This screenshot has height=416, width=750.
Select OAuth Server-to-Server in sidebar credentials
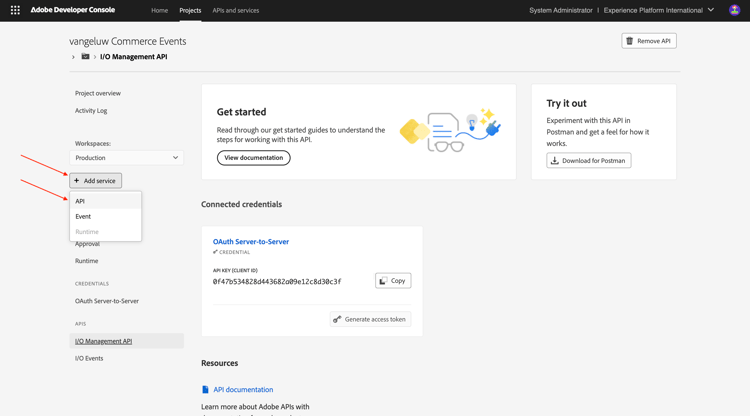click(x=107, y=301)
